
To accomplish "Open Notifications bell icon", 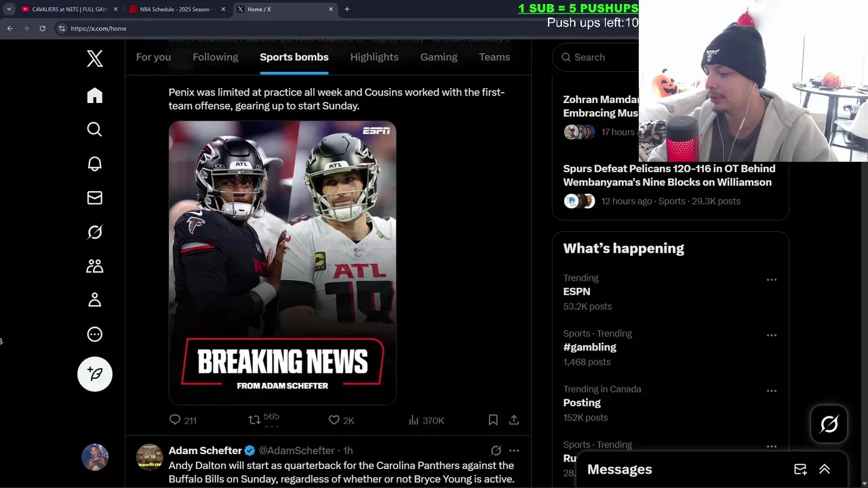I will pyautogui.click(x=95, y=164).
